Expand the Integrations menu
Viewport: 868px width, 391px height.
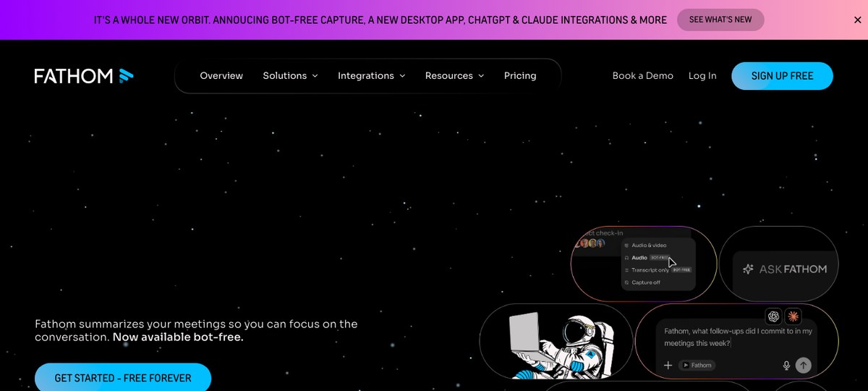click(371, 75)
